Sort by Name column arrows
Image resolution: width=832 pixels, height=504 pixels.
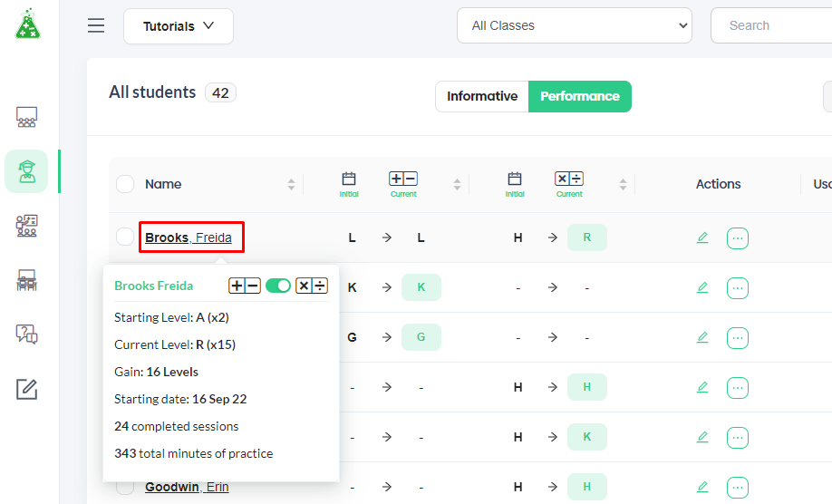click(x=291, y=185)
